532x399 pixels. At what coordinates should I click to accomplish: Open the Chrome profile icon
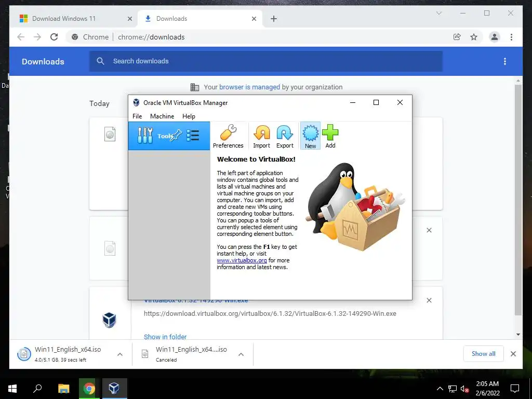(495, 37)
